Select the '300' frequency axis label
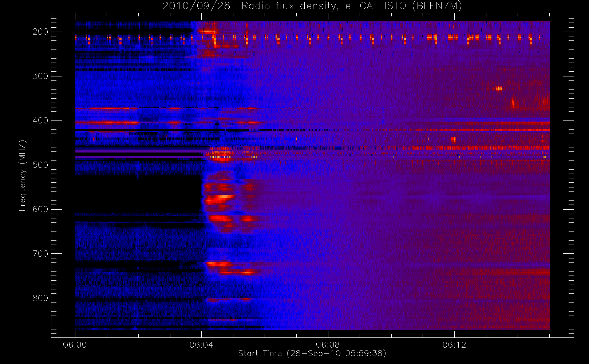Screen dimensions: 589x364 [x=40, y=76]
